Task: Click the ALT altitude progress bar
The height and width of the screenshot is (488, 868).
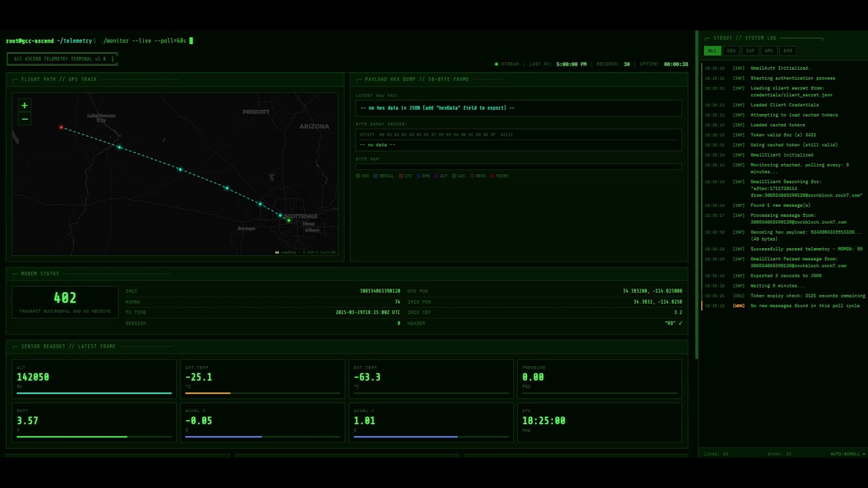Action: pos(94,393)
